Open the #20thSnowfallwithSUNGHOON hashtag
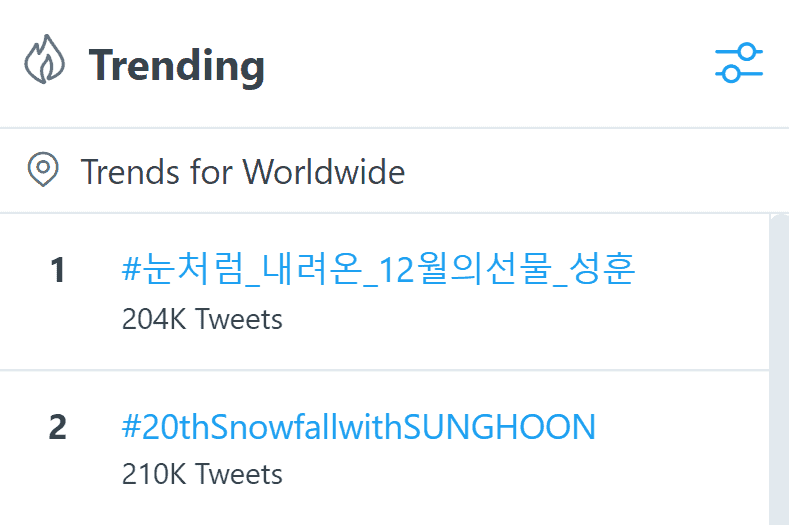 point(358,427)
